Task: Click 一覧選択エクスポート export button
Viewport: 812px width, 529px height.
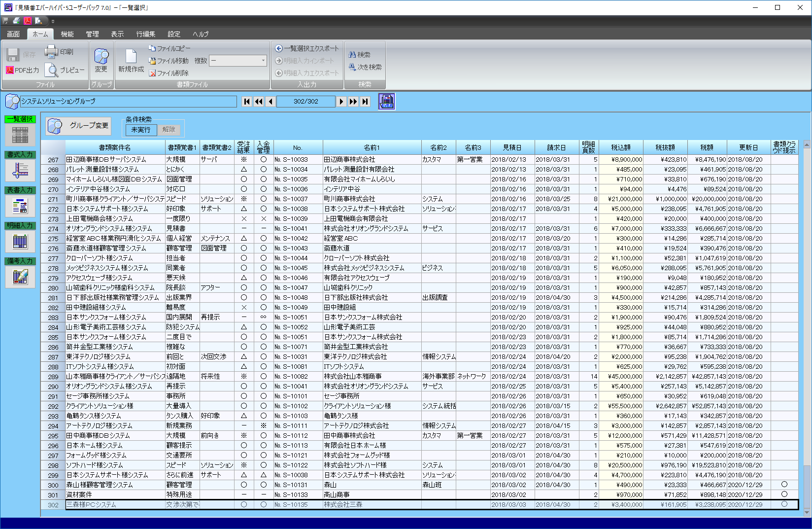Action: [307, 48]
